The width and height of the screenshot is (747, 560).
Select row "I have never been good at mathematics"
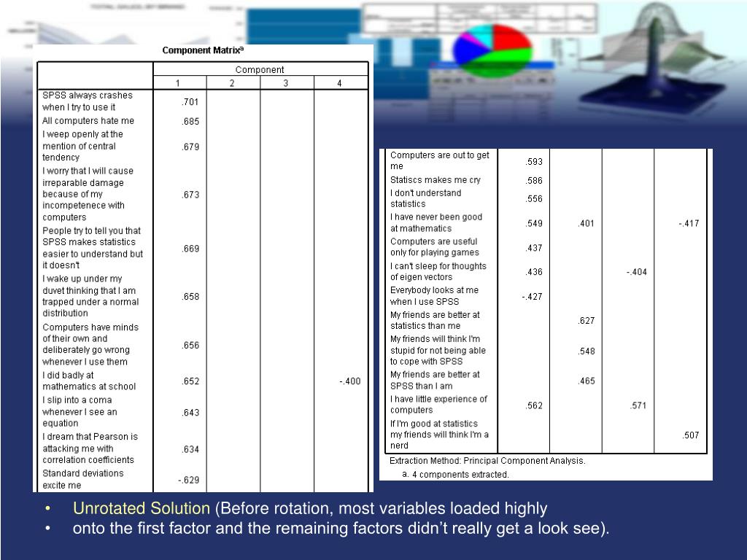(436, 222)
